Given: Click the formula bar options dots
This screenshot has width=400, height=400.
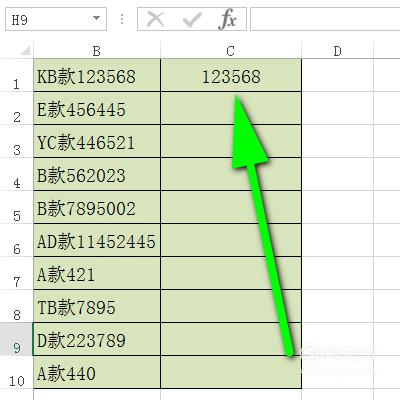Looking at the screenshot, I should click(x=122, y=19).
